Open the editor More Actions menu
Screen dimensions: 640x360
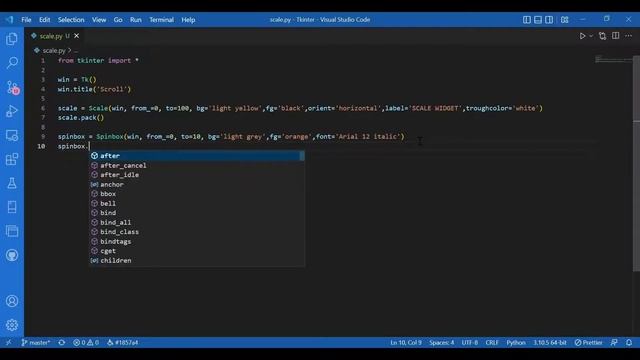point(629,36)
